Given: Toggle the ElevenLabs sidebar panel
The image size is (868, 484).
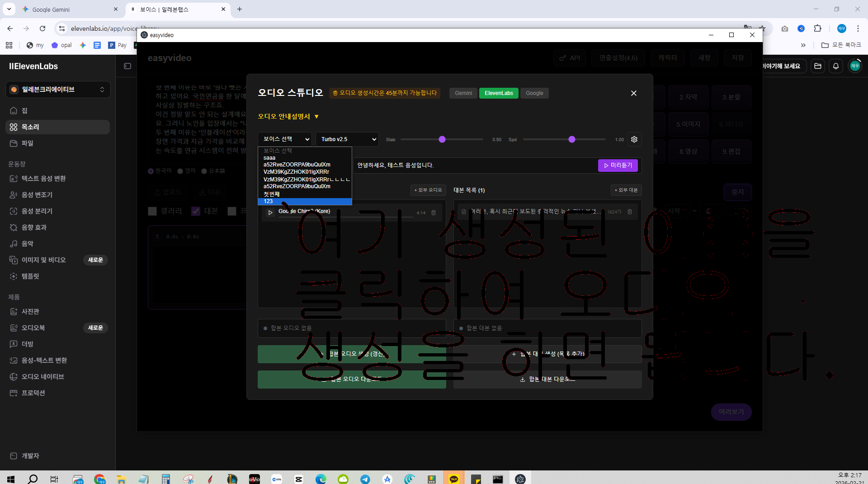Looking at the screenshot, I should [127, 66].
